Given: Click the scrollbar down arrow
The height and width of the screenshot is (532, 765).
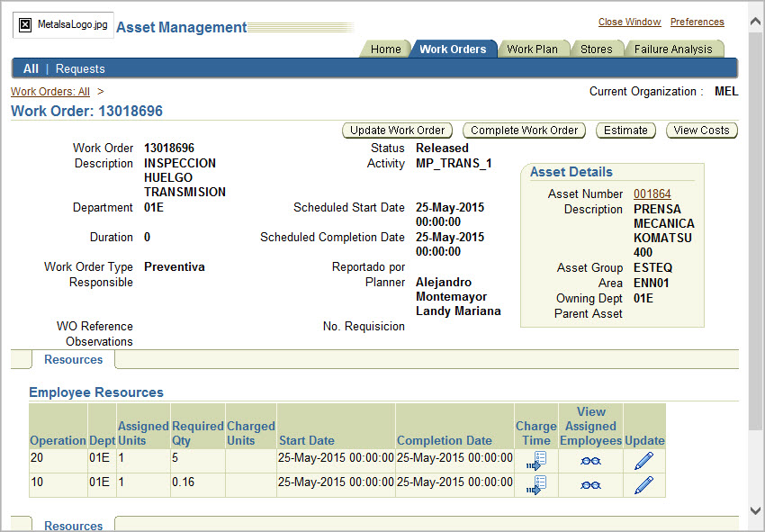Looking at the screenshot, I should tap(756, 511).
